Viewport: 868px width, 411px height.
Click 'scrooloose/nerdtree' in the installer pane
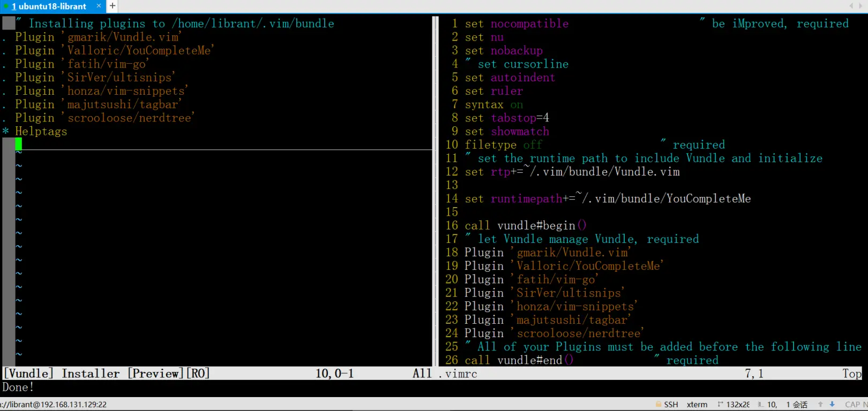click(x=129, y=118)
